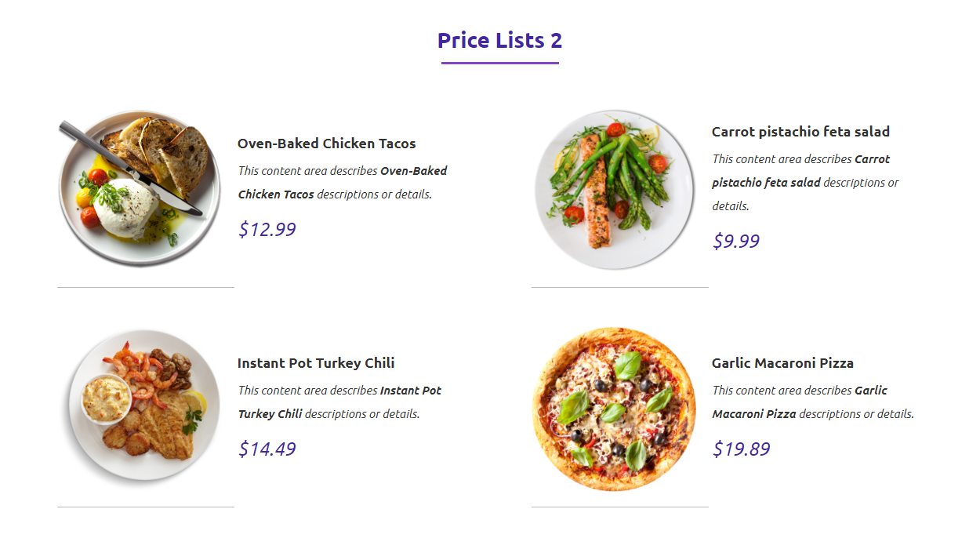The width and height of the screenshot is (980, 549).
Task: Open the Garlic Macaroni Pizza image
Action: [614, 409]
